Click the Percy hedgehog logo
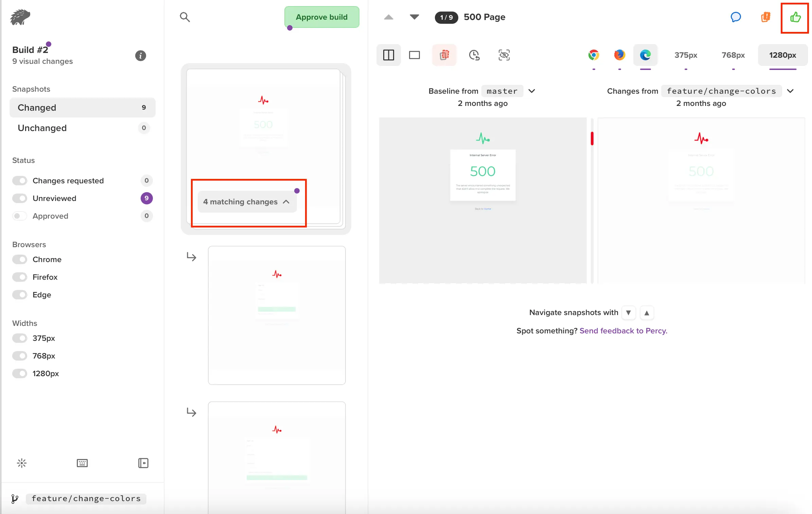 click(x=20, y=17)
